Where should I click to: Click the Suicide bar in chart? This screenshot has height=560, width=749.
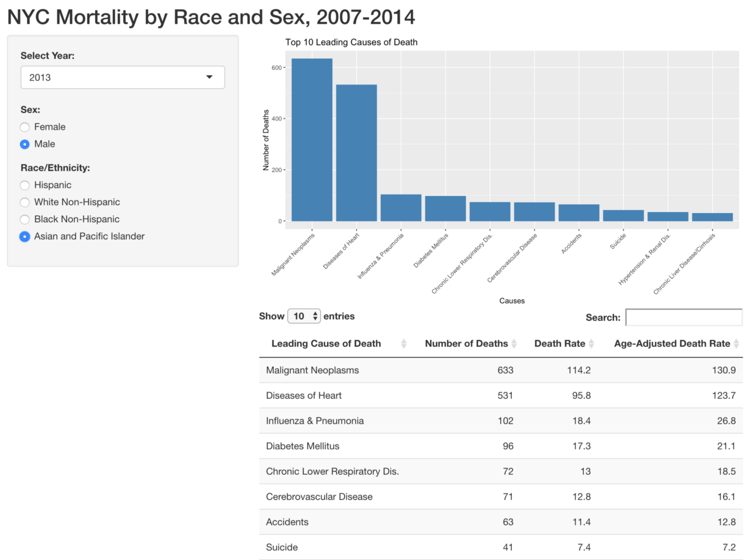click(x=623, y=216)
